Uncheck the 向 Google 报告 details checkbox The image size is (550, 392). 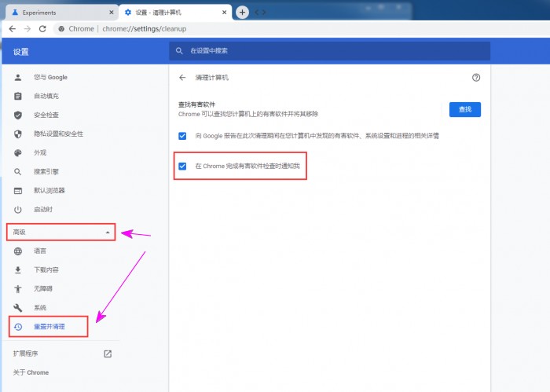pyautogui.click(x=182, y=136)
